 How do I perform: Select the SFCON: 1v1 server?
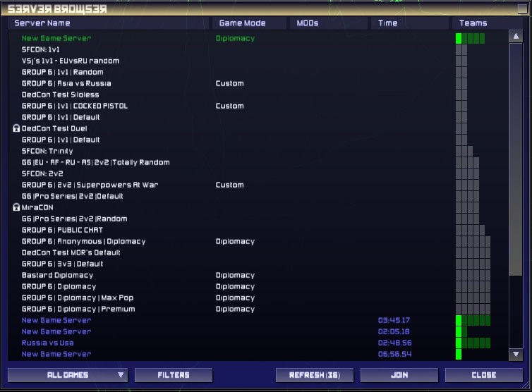tap(41, 49)
